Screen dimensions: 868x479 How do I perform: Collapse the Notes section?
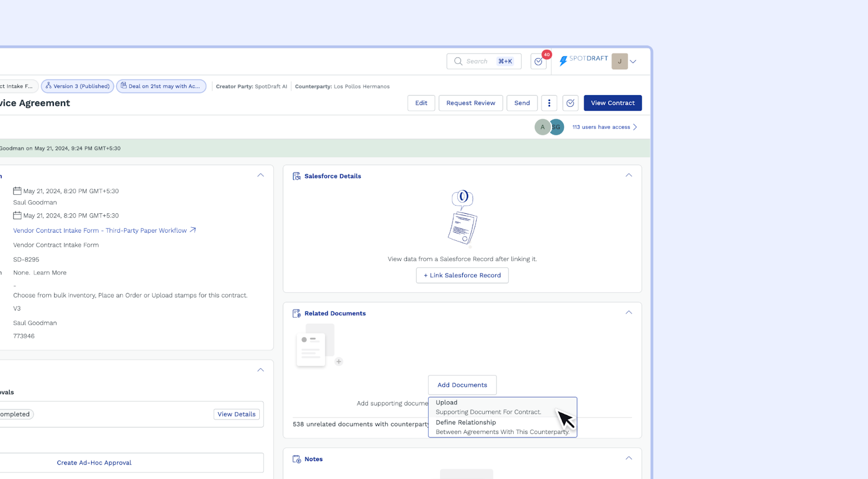[x=629, y=458]
